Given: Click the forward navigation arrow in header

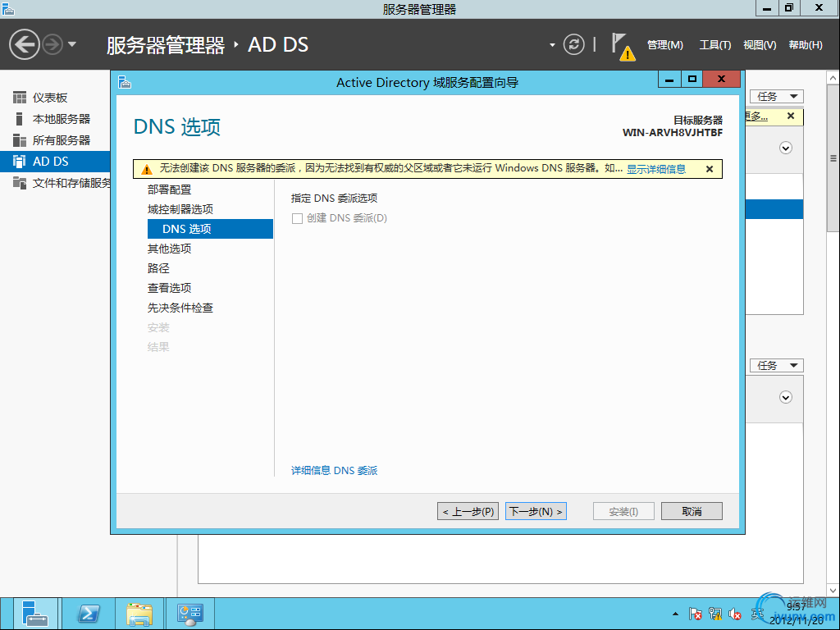Looking at the screenshot, I should [x=52, y=44].
